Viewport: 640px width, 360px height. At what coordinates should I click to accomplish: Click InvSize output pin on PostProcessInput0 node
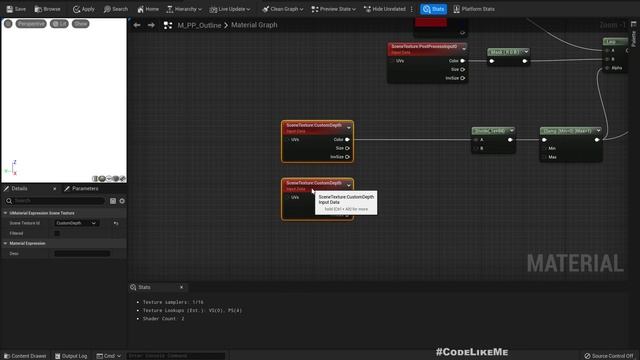[x=462, y=78]
